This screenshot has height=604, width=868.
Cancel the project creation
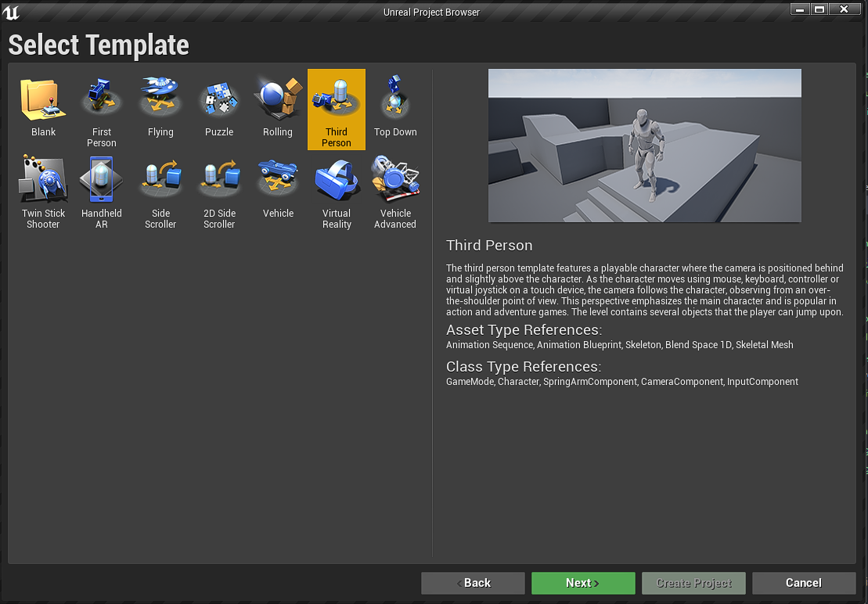coord(804,583)
